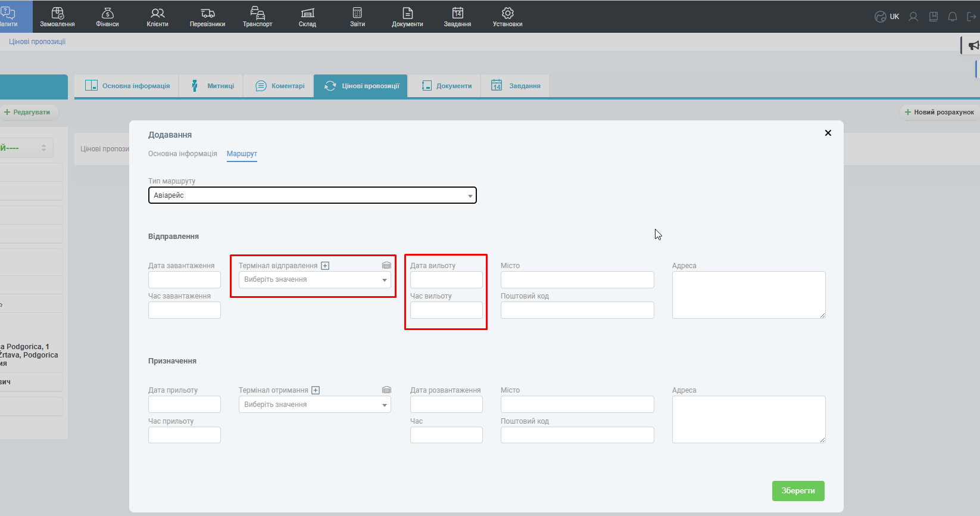Image resolution: width=980 pixels, height=516 pixels.
Task: Add a new receiving terminal with the plus icon
Action: point(316,390)
